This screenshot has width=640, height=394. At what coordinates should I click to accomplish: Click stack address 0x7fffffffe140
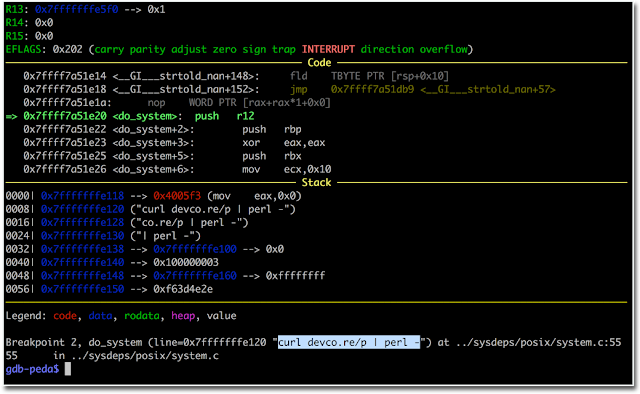click(82, 262)
